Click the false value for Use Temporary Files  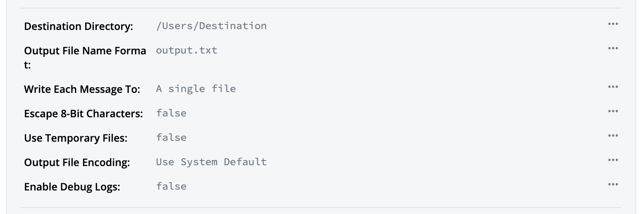[x=171, y=137]
